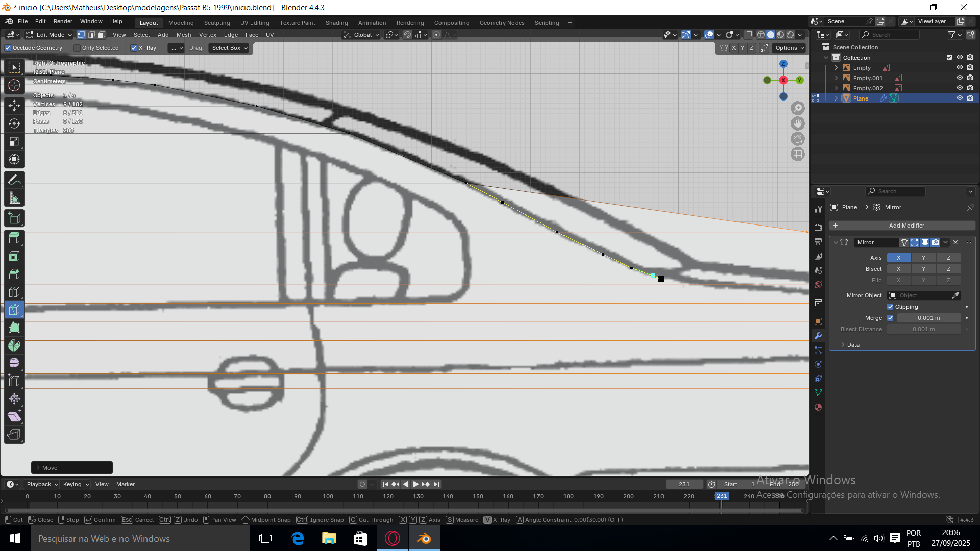Screen dimensions: 980x551
Task: Select the Annotate pencil tool
Action: click(x=14, y=180)
